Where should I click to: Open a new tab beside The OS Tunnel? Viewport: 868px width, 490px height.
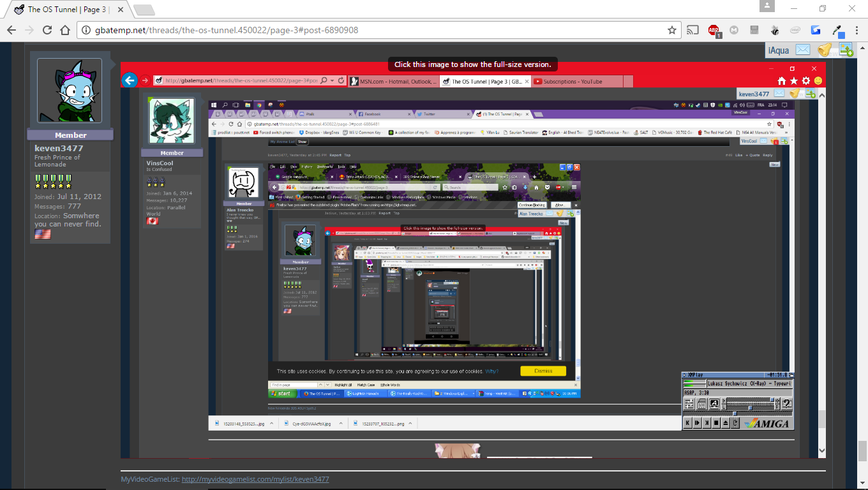tap(144, 9)
